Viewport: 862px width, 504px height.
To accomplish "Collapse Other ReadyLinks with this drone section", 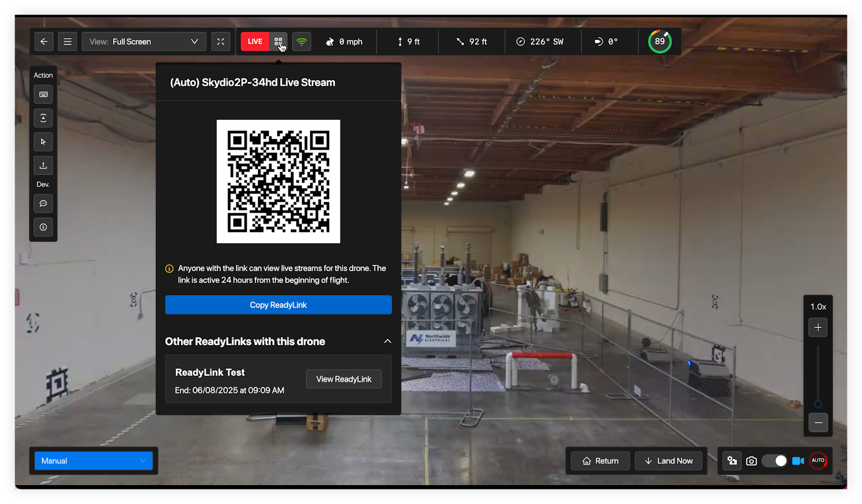I will [x=387, y=341].
